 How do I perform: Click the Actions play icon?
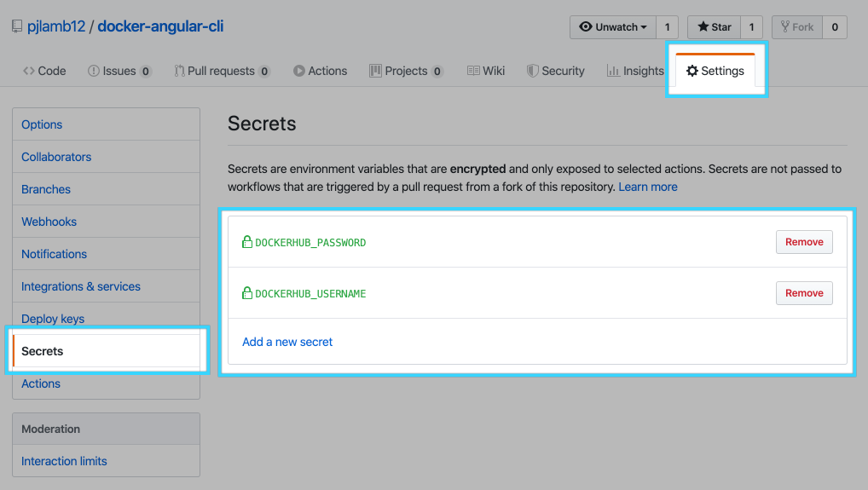(299, 71)
